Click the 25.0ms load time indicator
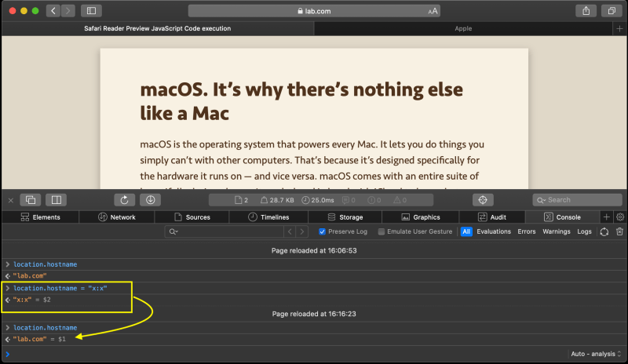The width and height of the screenshot is (628, 364). point(318,200)
